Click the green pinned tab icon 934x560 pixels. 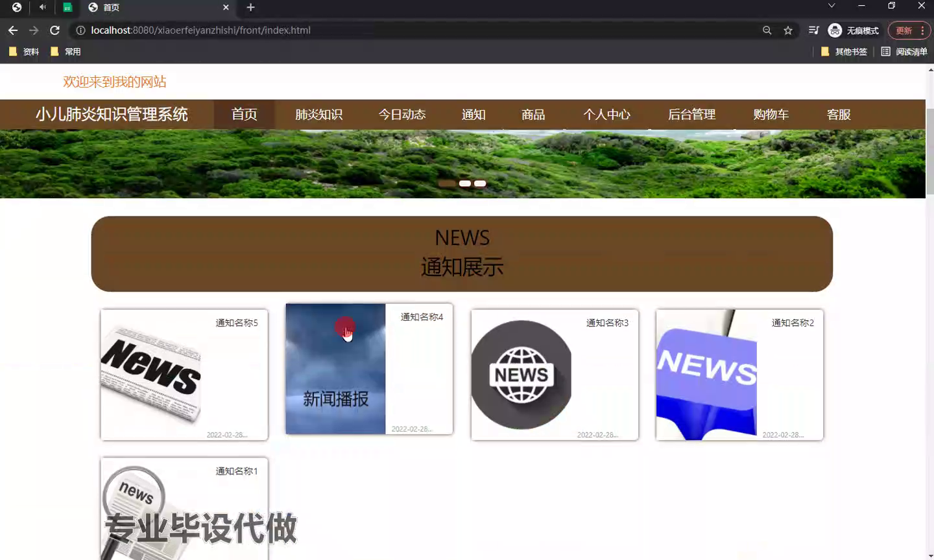(67, 7)
